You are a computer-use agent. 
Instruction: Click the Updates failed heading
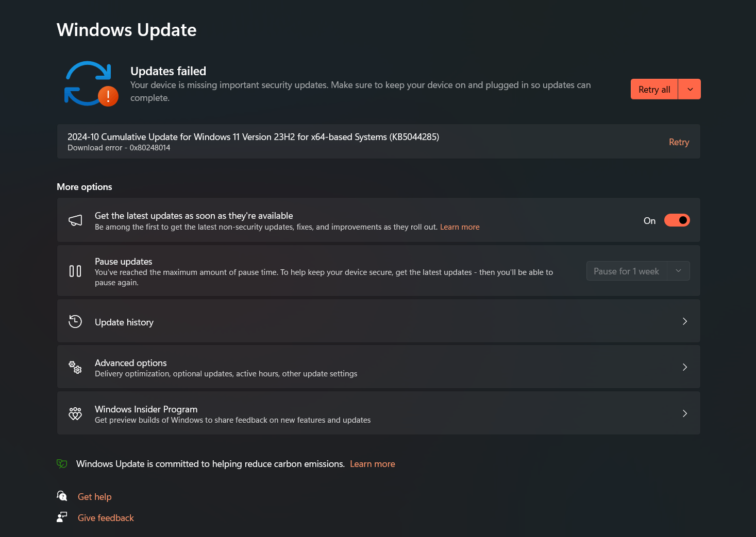pyautogui.click(x=168, y=71)
